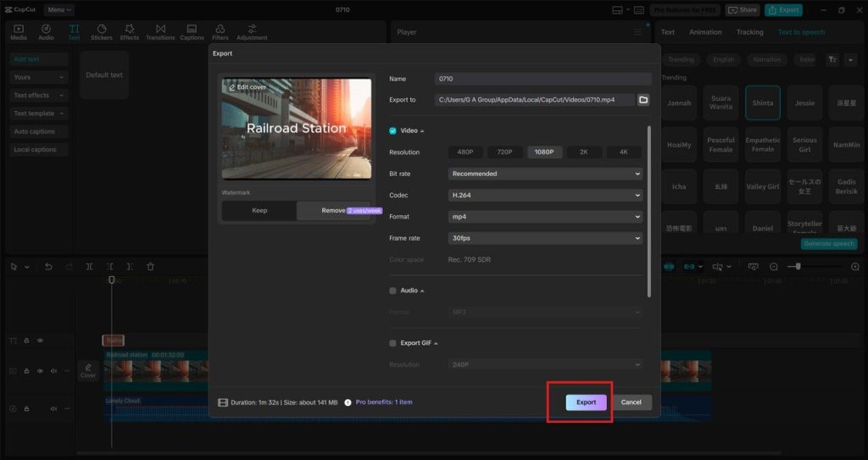Click the Share button in the title bar

[x=743, y=10]
